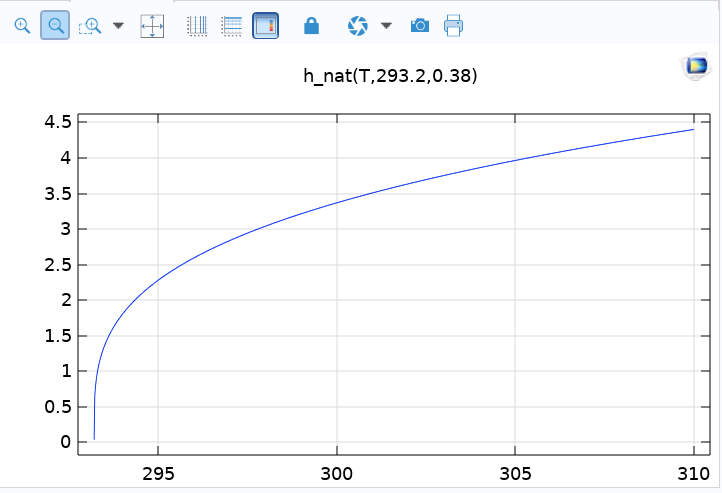Click the COMSOL logo in plot corner

pyautogui.click(x=696, y=66)
